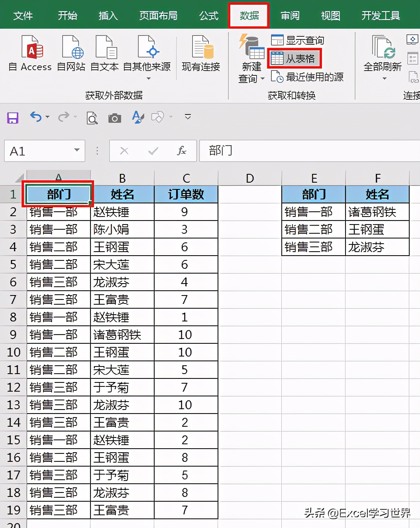Click the formula bar showing 部门
The height and width of the screenshot is (528, 420).
point(310,151)
